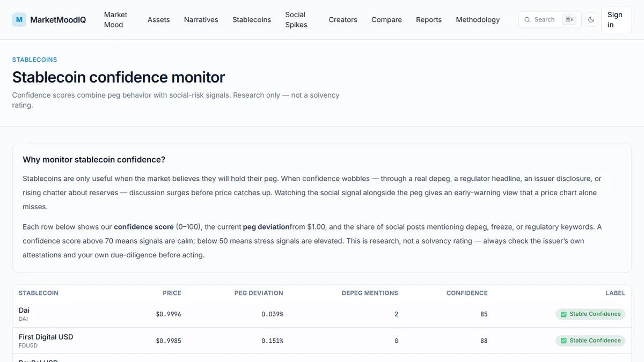Click the STABLECOINS breadcrumb label
The height and width of the screenshot is (362, 644).
(x=34, y=60)
